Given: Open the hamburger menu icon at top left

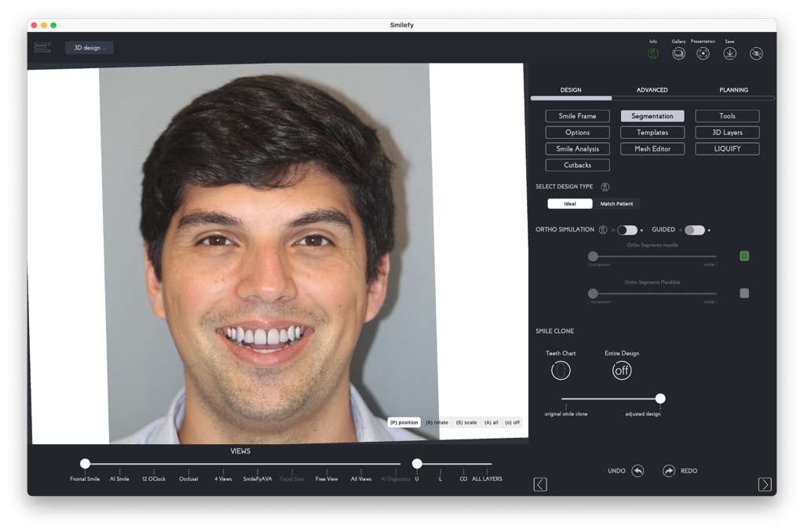Looking at the screenshot, I should (42, 48).
